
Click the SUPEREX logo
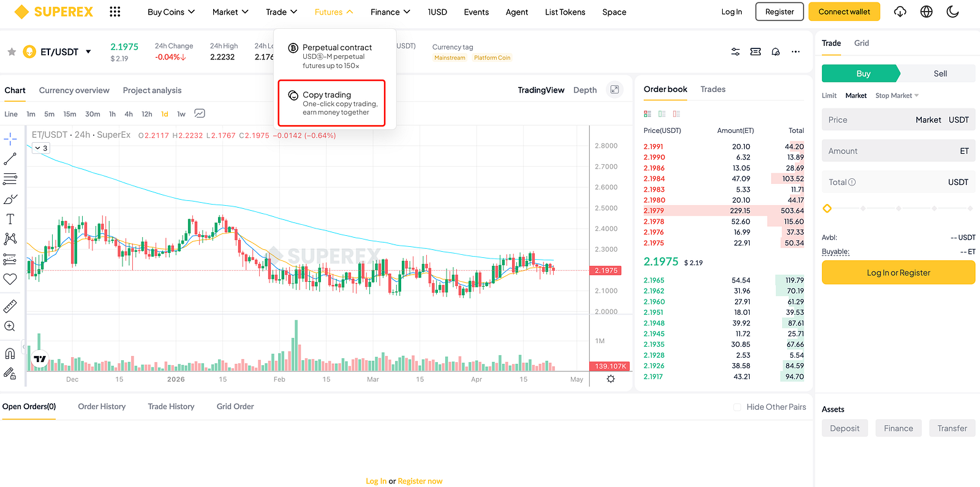(54, 12)
